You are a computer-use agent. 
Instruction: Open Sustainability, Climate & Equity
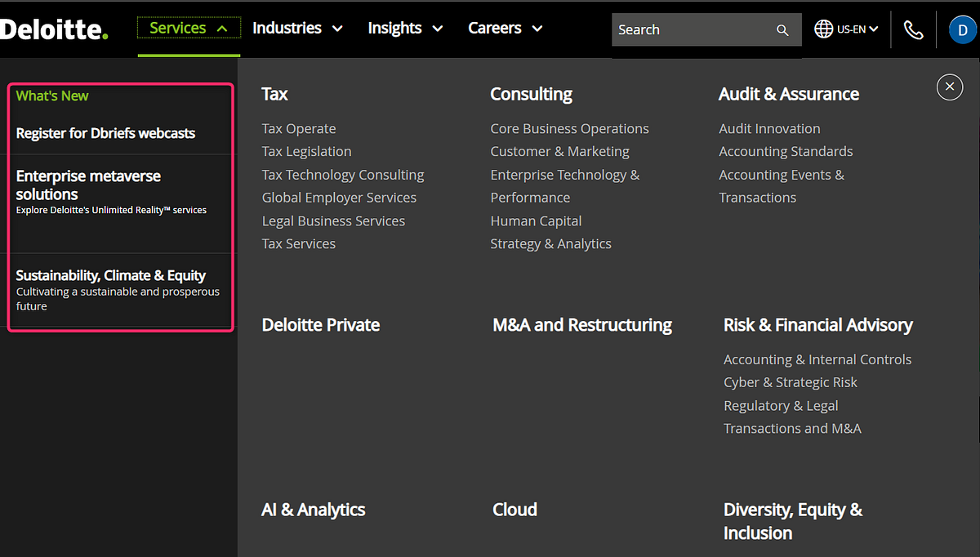tap(110, 275)
